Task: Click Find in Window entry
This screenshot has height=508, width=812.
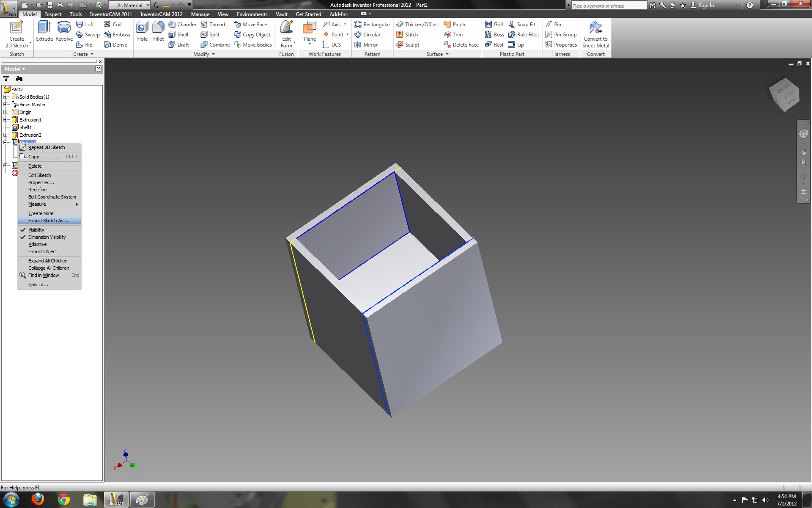Action: (x=49, y=275)
